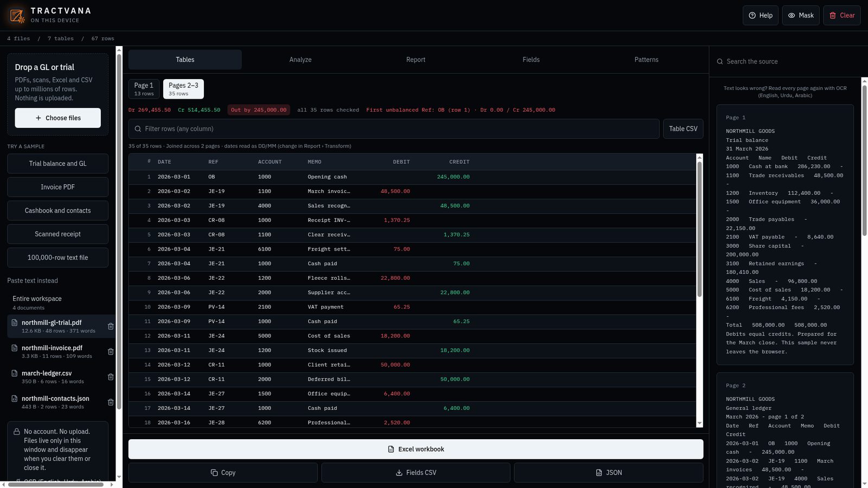Load the Trial balance and GL sample

(58, 164)
